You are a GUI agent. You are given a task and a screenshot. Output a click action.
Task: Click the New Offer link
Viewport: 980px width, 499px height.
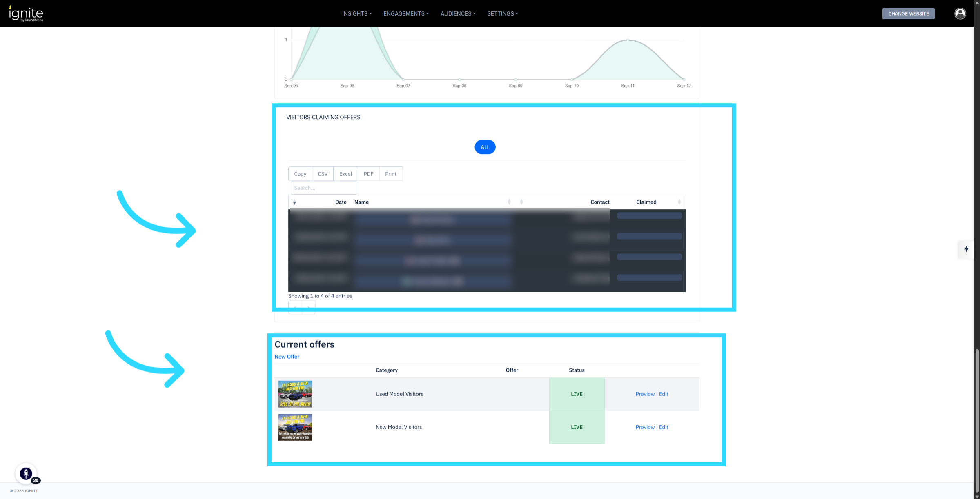[x=287, y=357]
